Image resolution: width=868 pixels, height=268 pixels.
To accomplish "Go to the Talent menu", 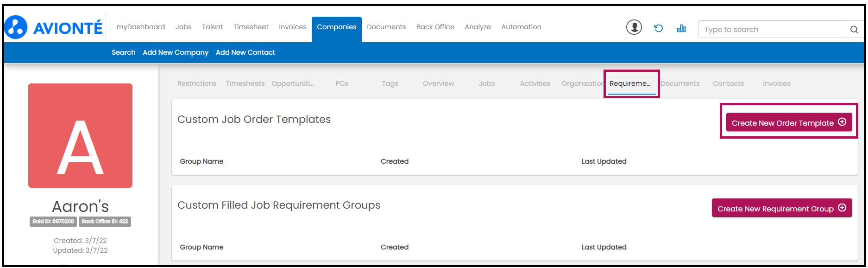I will coord(213,27).
